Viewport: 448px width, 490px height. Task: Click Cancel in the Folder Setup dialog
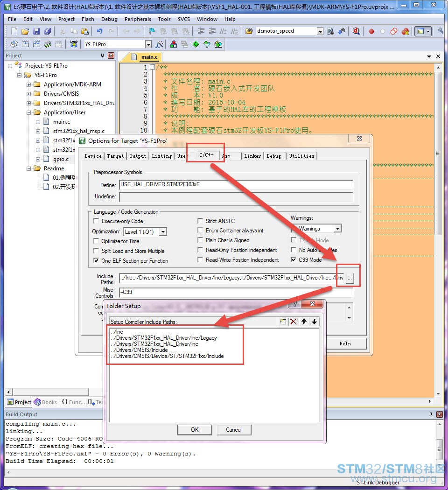tap(234, 430)
